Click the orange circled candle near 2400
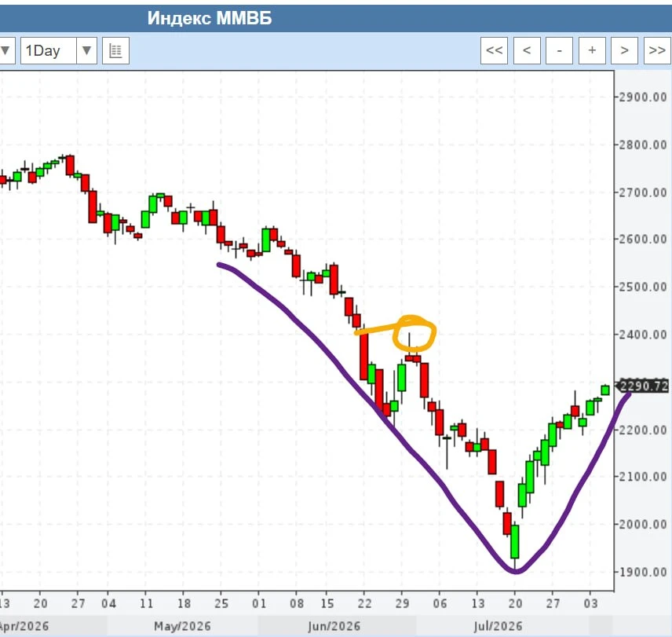The height and width of the screenshot is (637, 672). 410,348
